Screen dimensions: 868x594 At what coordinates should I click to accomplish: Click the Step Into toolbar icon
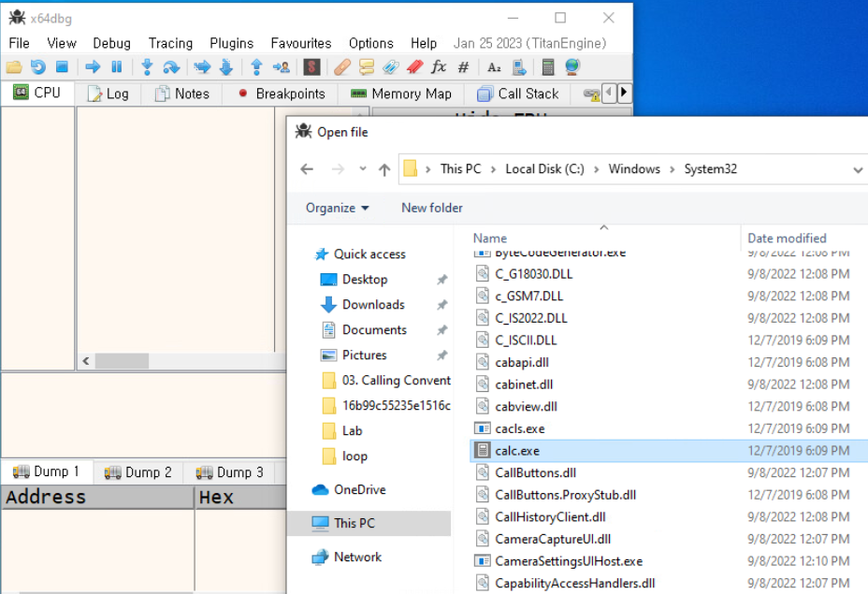pyautogui.click(x=147, y=67)
